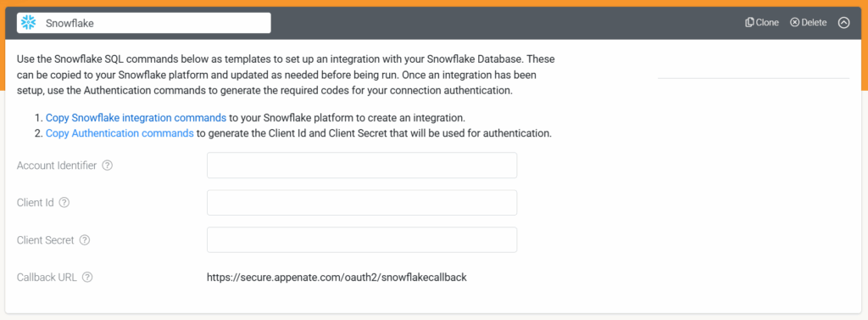Image resolution: width=868 pixels, height=320 pixels.
Task: Clone the Snowflake connection
Action: pyautogui.click(x=762, y=23)
